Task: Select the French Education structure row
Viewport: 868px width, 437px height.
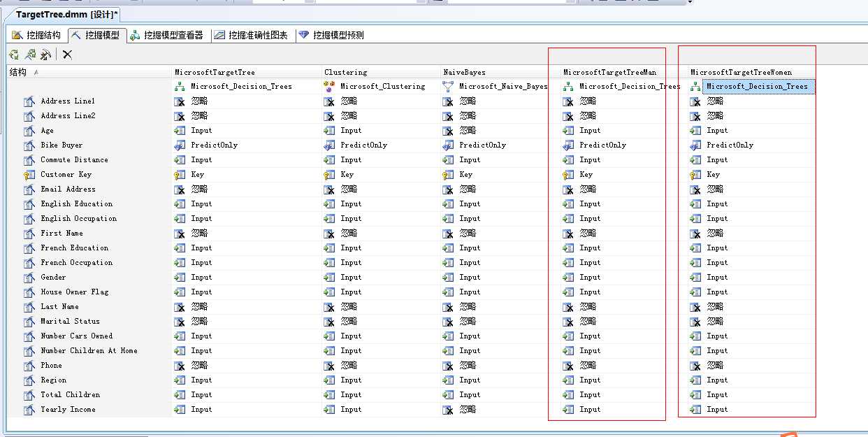Action: (x=89, y=248)
